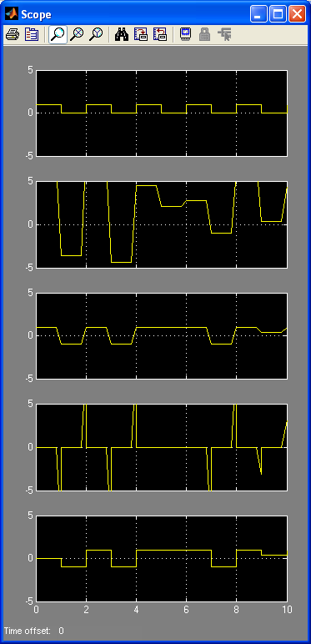
Task: Autoscale axes with the binoculars icon
Action: 122,35
